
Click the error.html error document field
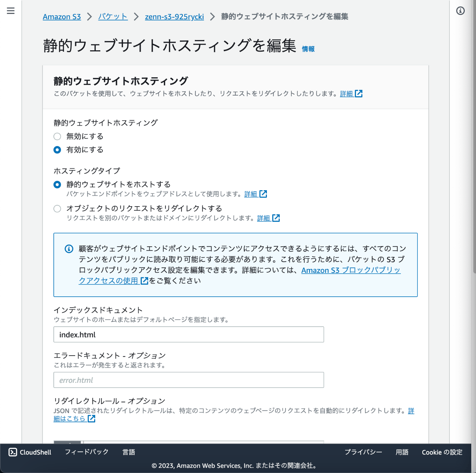189,380
